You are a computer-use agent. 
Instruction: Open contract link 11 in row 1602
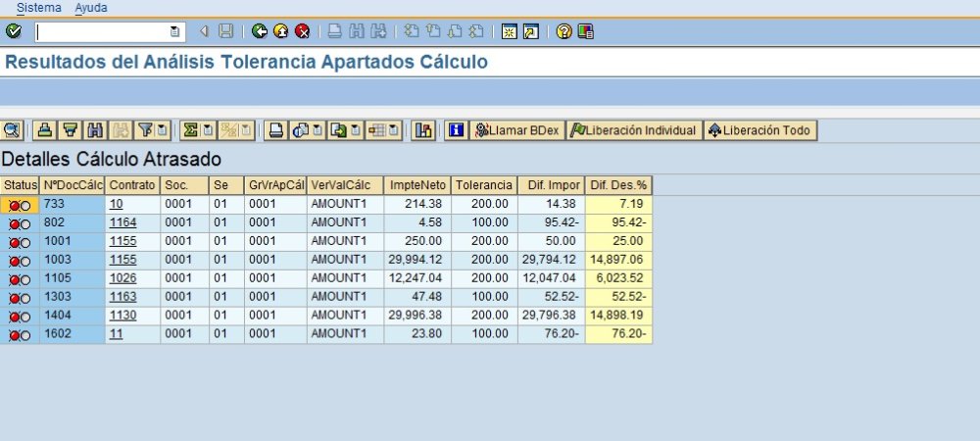117,334
